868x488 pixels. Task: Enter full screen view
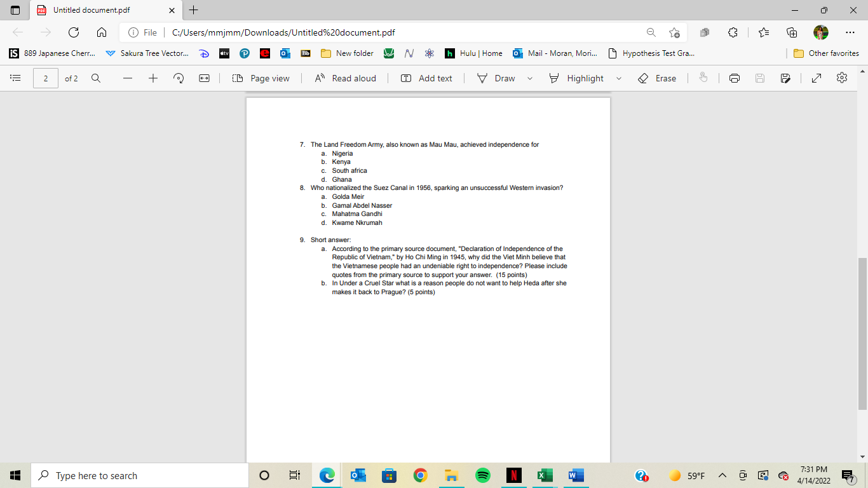[815, 78]
